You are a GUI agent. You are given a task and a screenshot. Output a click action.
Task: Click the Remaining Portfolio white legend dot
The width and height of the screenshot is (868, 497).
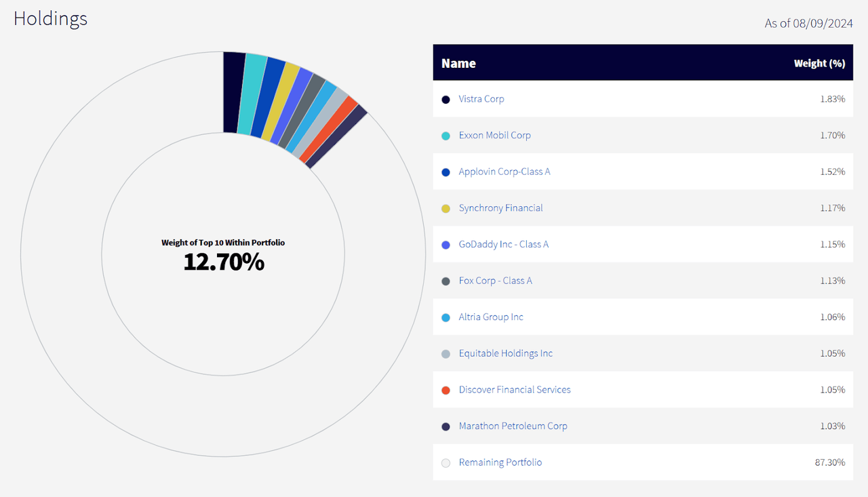coord(446,463)
